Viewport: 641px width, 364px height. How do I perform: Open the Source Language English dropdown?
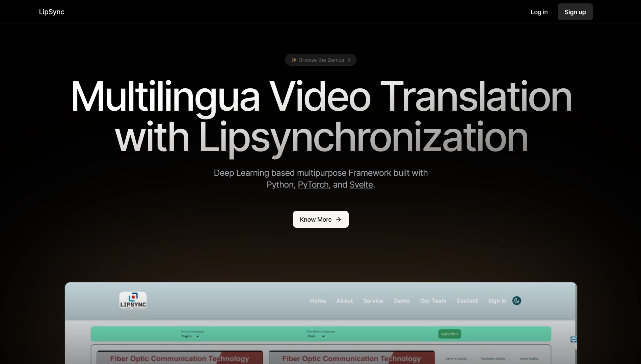tap(190, 336)
